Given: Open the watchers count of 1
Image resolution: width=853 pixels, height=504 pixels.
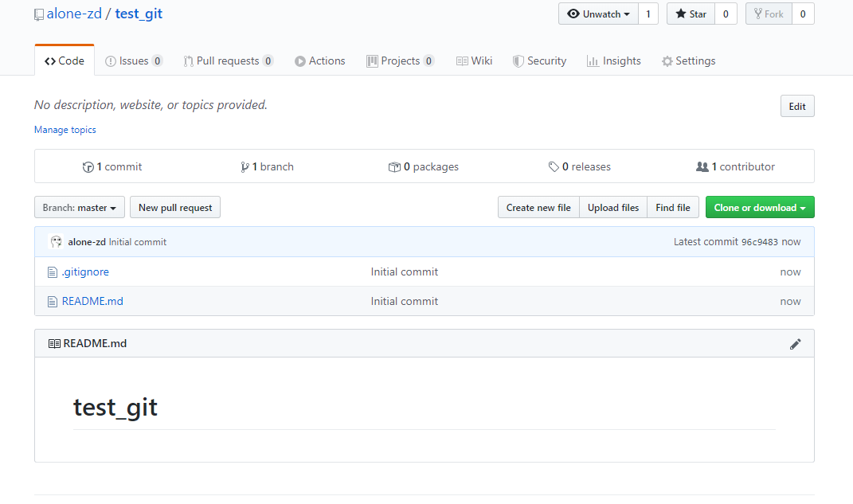Looking at the screenshot, I should (x=648, y=14).
